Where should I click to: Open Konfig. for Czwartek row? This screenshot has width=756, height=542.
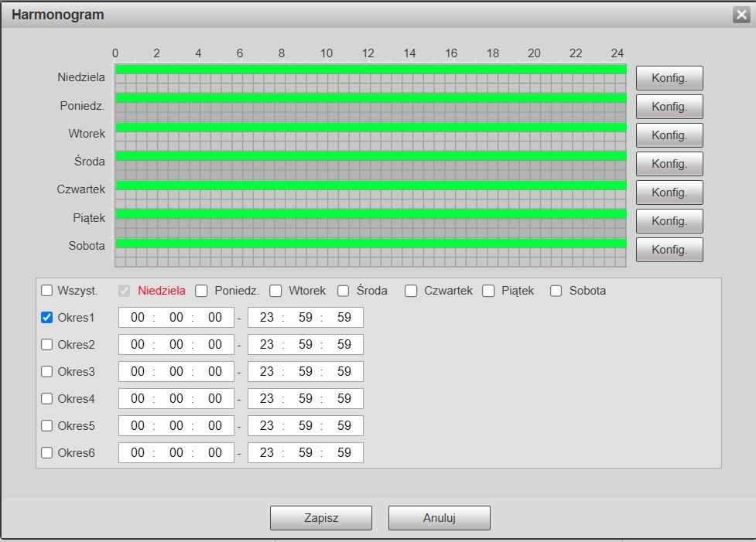coord(669,193)
